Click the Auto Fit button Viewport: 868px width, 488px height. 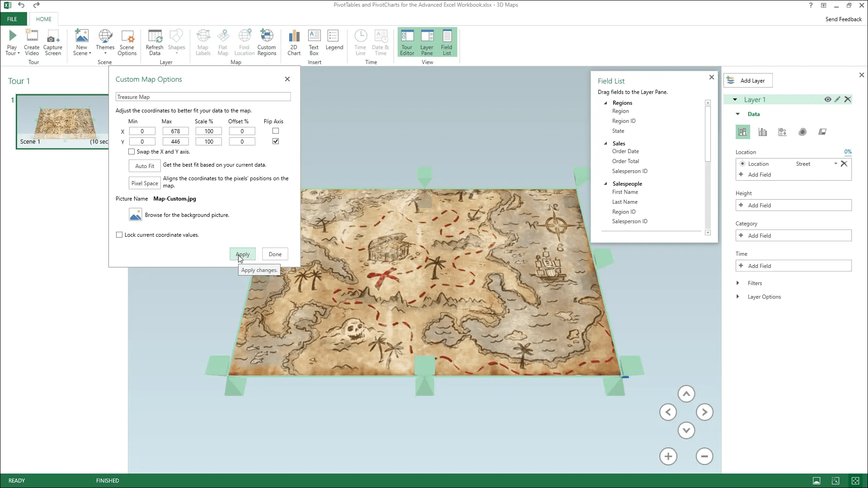point(145,166)
